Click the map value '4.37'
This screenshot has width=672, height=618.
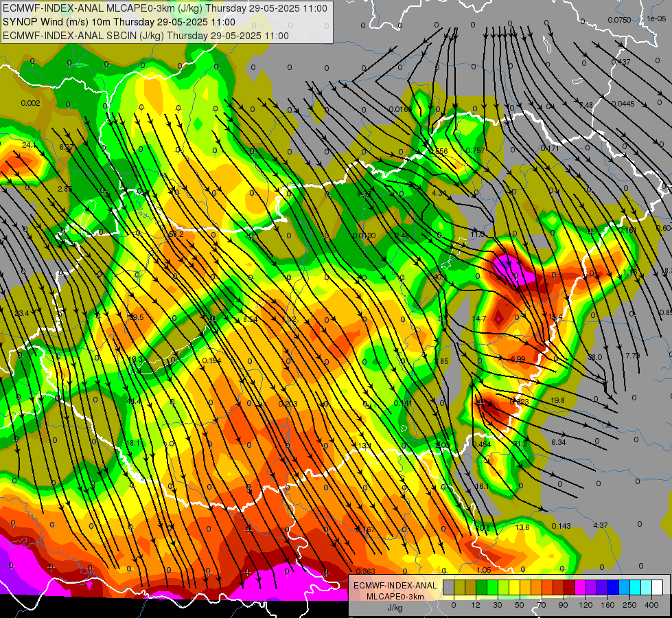coord(601,525)
